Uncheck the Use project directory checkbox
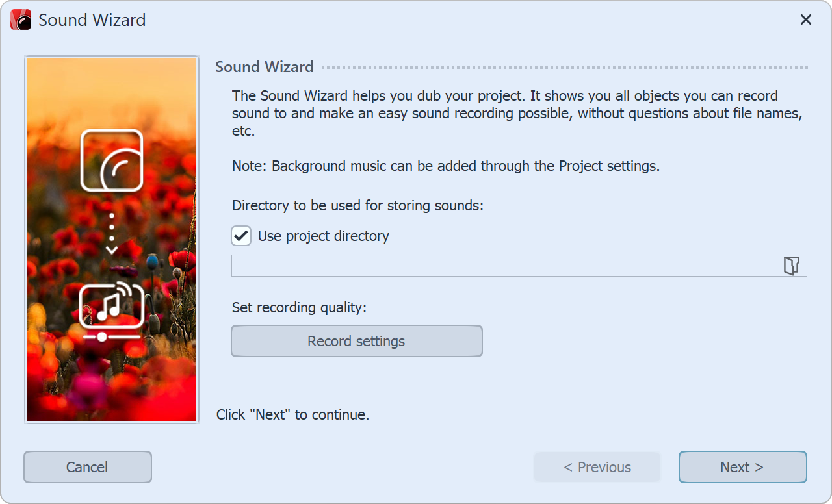 click(240, 236)
